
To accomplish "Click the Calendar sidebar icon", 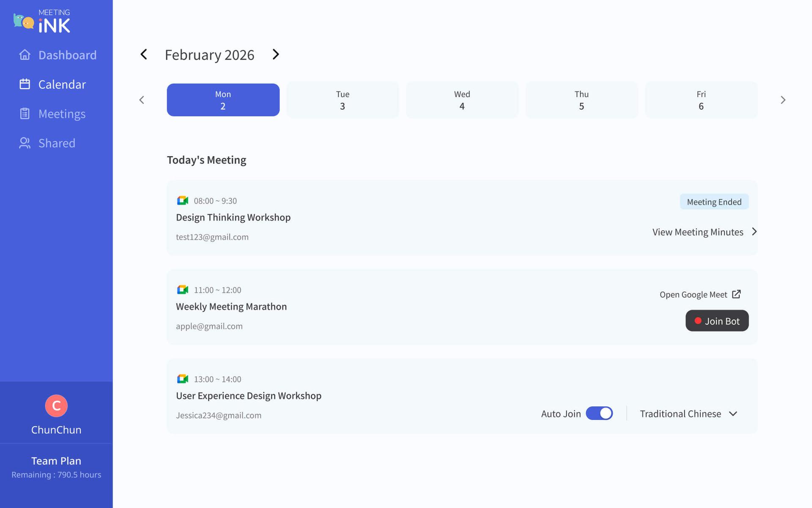I will tap(25, 84).
